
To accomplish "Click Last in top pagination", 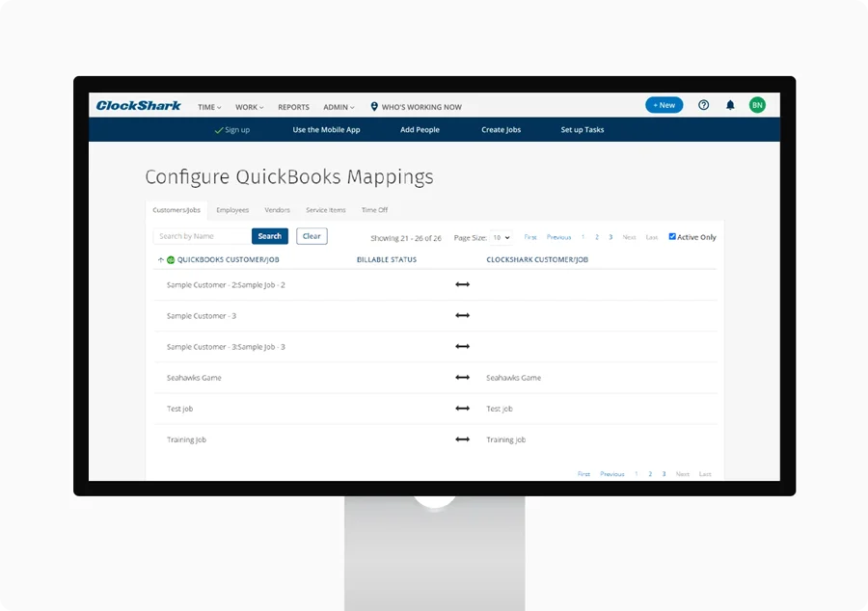I will (x=652, y=237).
